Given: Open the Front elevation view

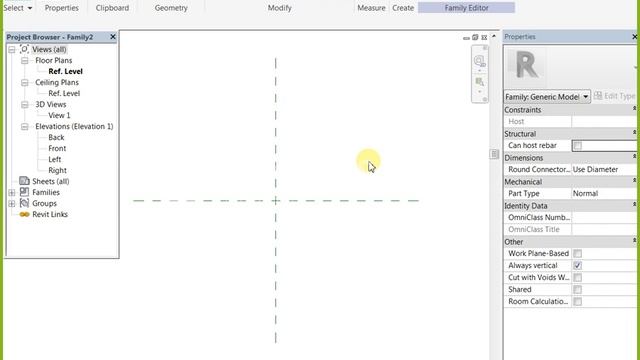Looking at the screenshot, I should point(57,149).
